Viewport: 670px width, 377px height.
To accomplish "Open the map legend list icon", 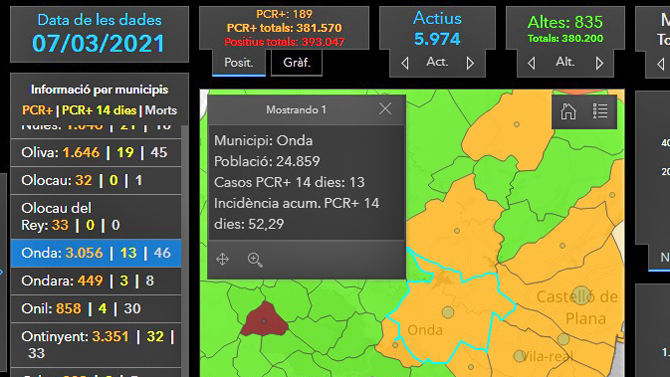I will pyautogui.click(x=600, y=111).
